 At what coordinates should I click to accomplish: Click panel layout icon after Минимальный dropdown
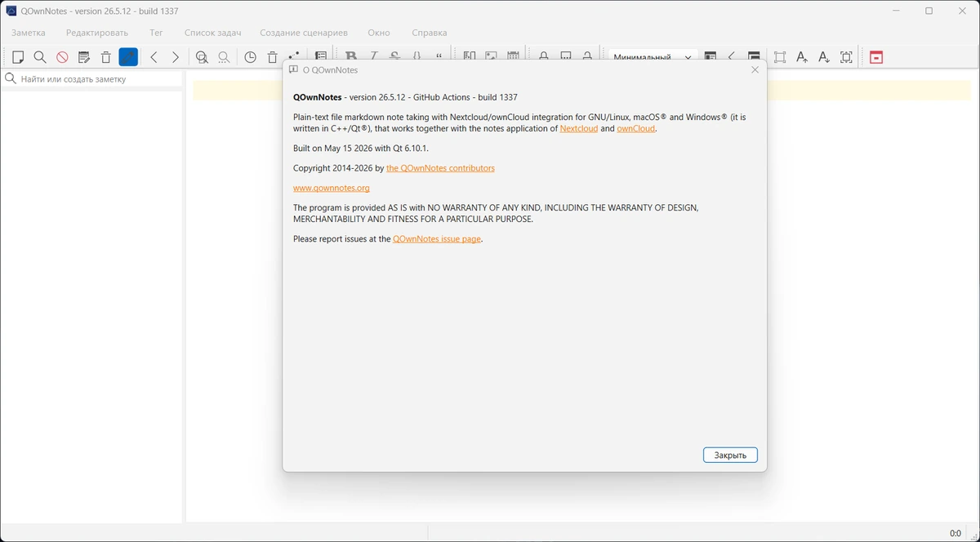pyautogui.click(x=710, y=57)
